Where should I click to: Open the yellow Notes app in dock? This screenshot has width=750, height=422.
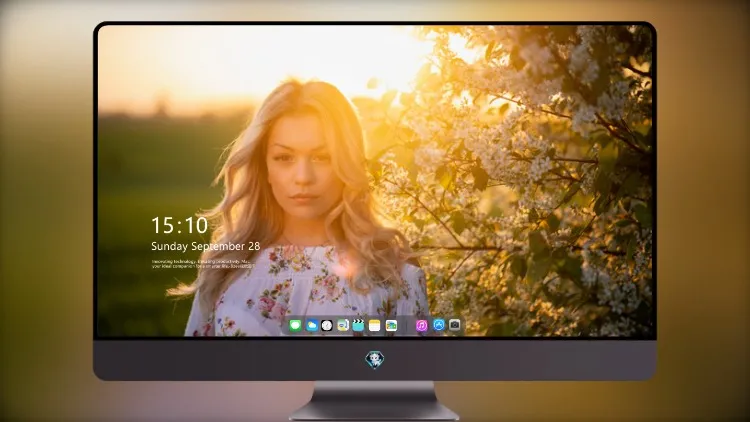pos(375,325)
